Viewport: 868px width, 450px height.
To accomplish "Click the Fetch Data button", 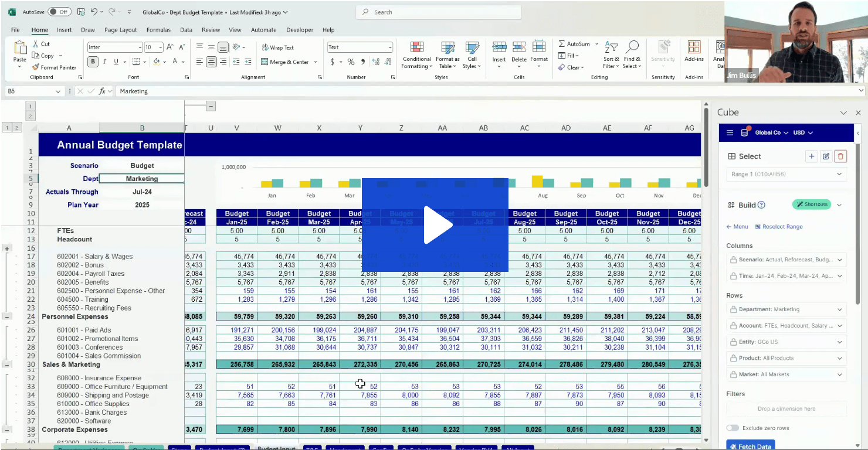I will pyautogui.click(x=751, y=446).
